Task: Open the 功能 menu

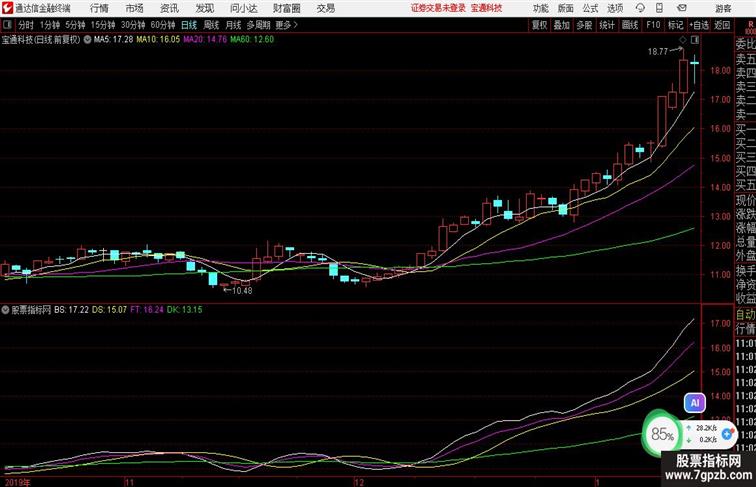Action: 541,8
